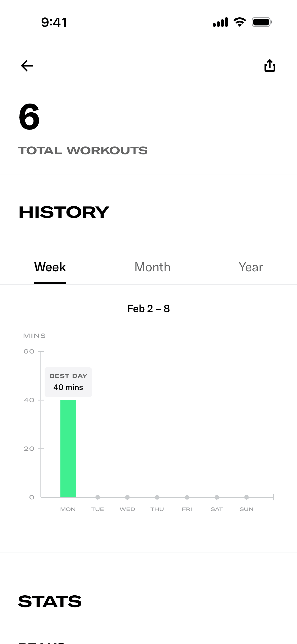This screenshot has width=297, height=644.
Task: Select the THU data point
Action: click(157, 497)
